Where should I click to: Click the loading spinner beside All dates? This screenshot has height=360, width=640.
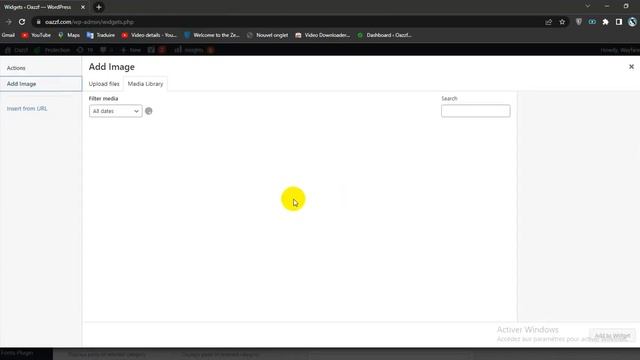(149, 111)
